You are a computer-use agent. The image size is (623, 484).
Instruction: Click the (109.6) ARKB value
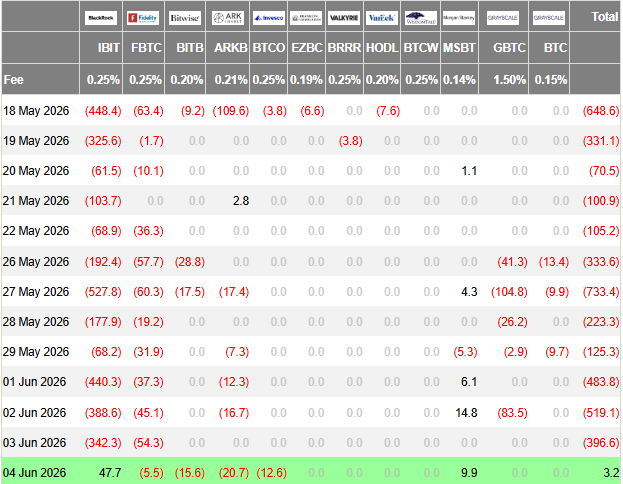tap(231, 110)
